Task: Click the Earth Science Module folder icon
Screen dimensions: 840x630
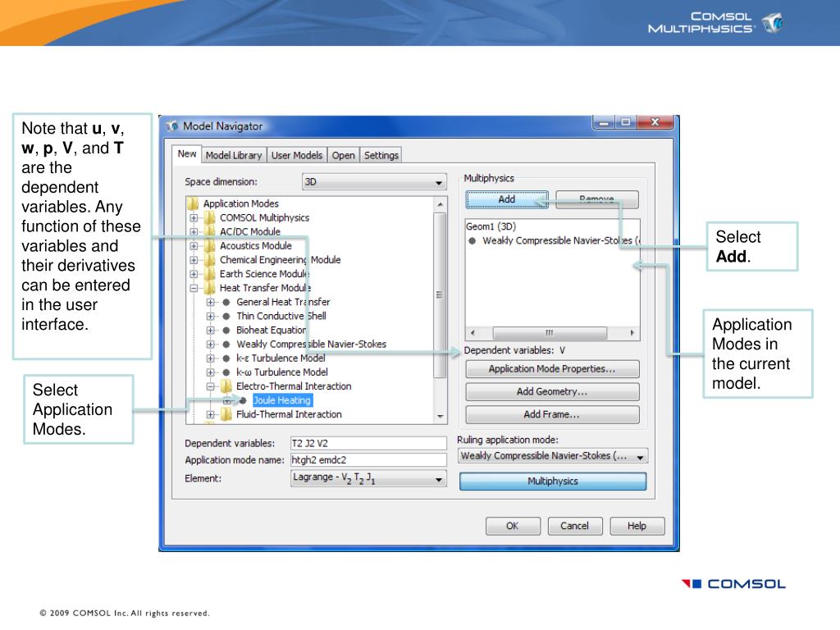Action: coord(209,274)
